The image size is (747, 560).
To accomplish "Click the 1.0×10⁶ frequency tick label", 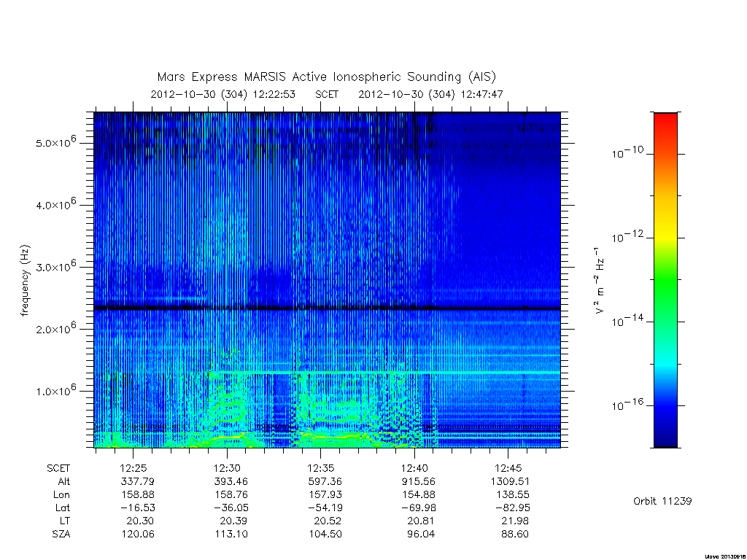I will [x=55, y=390].
